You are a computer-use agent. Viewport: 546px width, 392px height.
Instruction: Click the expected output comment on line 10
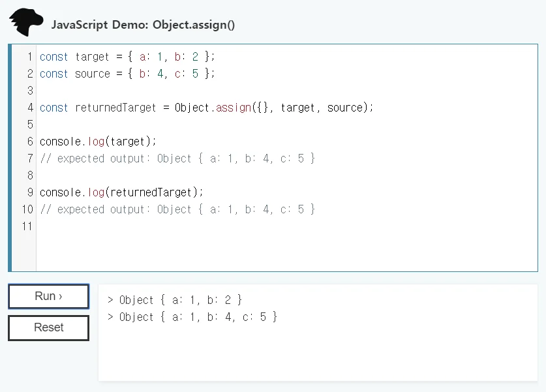tap(177, 209)
